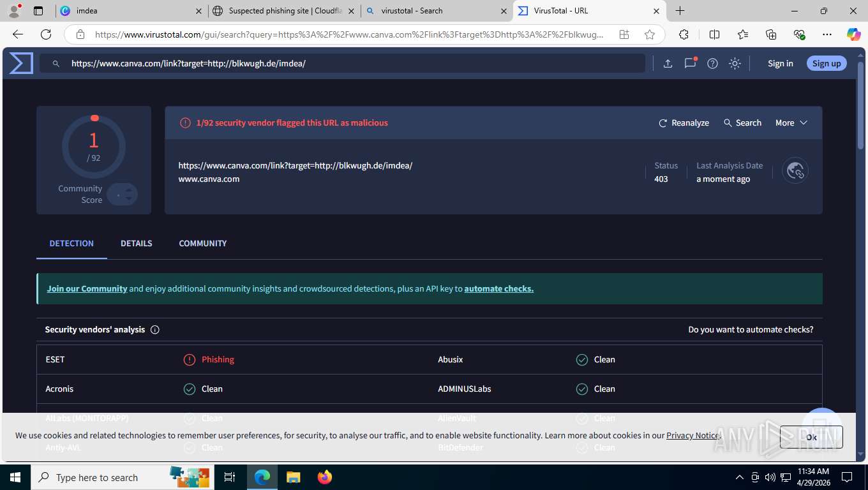The image size is (868, 490).
Task: Click the tab actions menu icon
Action: pos(38,11)
